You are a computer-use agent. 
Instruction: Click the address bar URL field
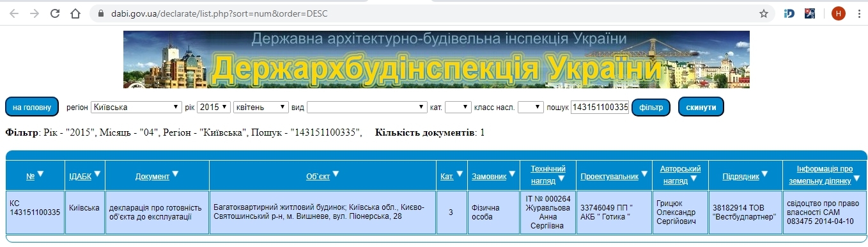pyautogui.click(x=431, y=13)
